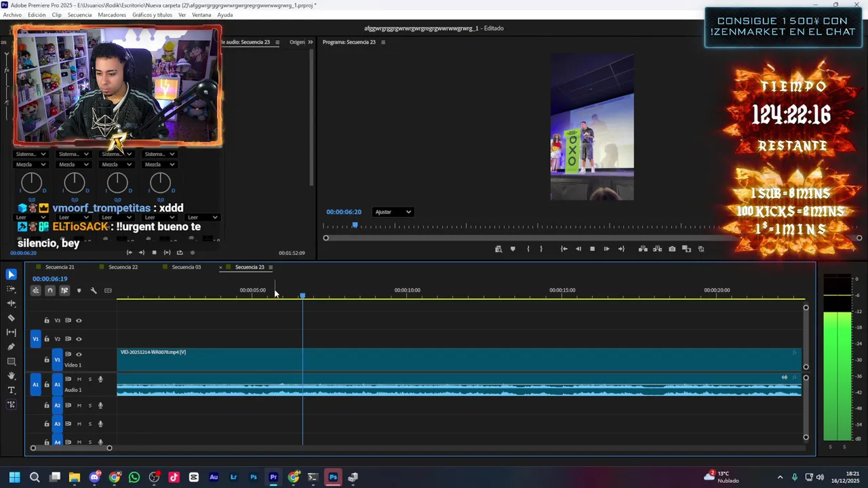Open Adobe Audition from taskbar
The image size is (868, 488).
click(214, 477)
